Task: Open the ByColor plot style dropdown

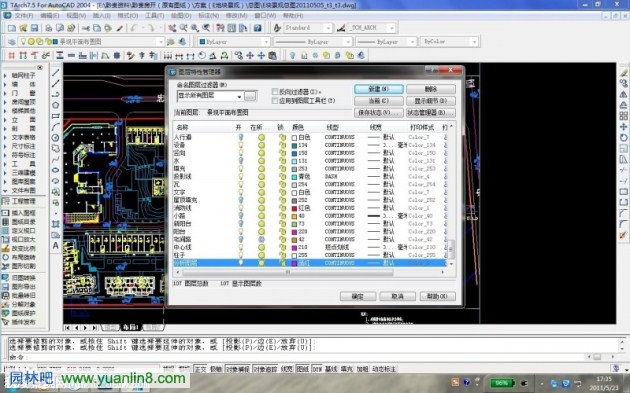Action: (x=475, y=42)
